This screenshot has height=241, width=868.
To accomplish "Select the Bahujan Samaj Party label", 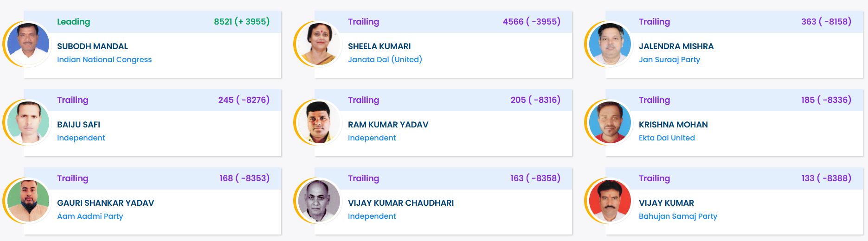I will [x=678, y=216].
